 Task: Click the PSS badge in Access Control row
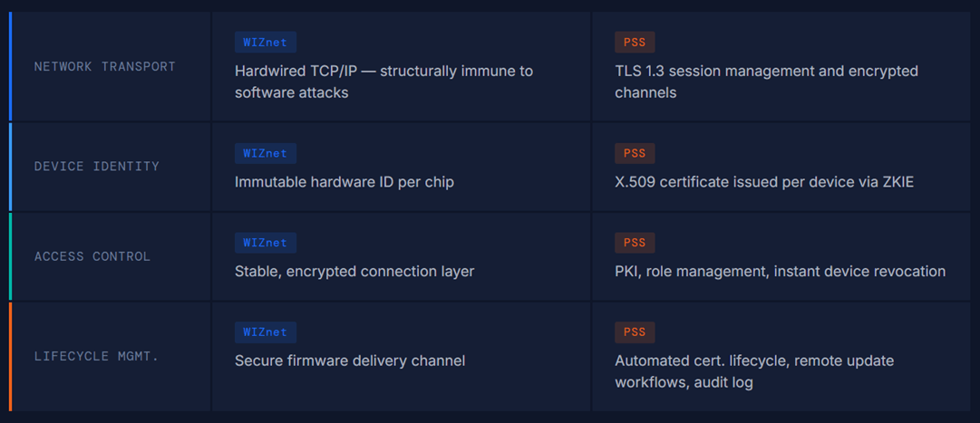[x=635, y=243]
